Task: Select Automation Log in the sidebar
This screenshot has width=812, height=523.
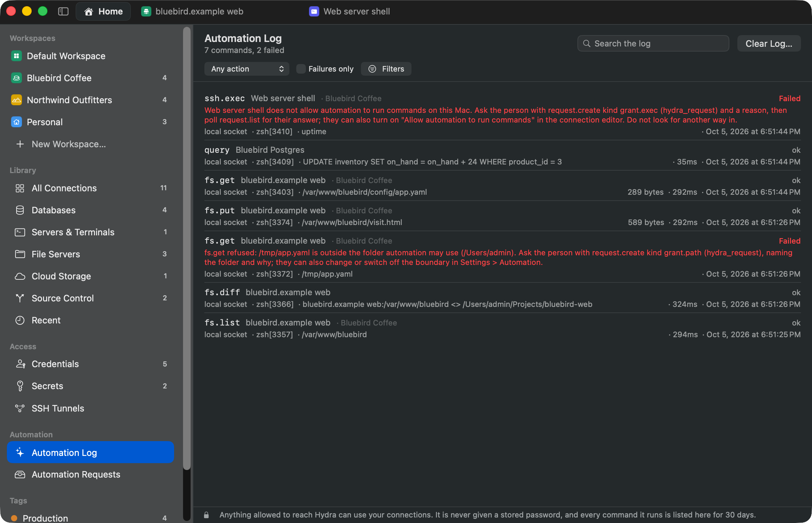Action: (x=90, y=452)
